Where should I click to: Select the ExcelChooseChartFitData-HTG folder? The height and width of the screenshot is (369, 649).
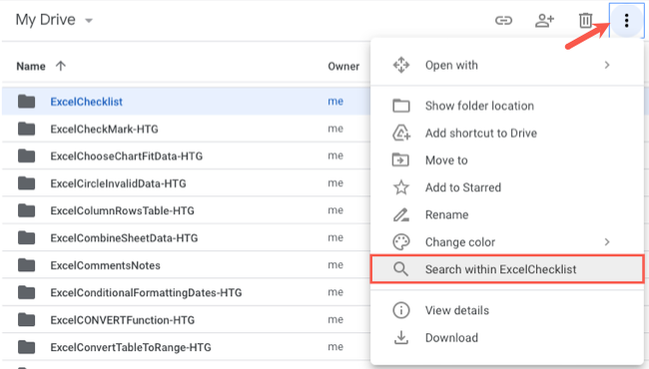tap(127, 156)
